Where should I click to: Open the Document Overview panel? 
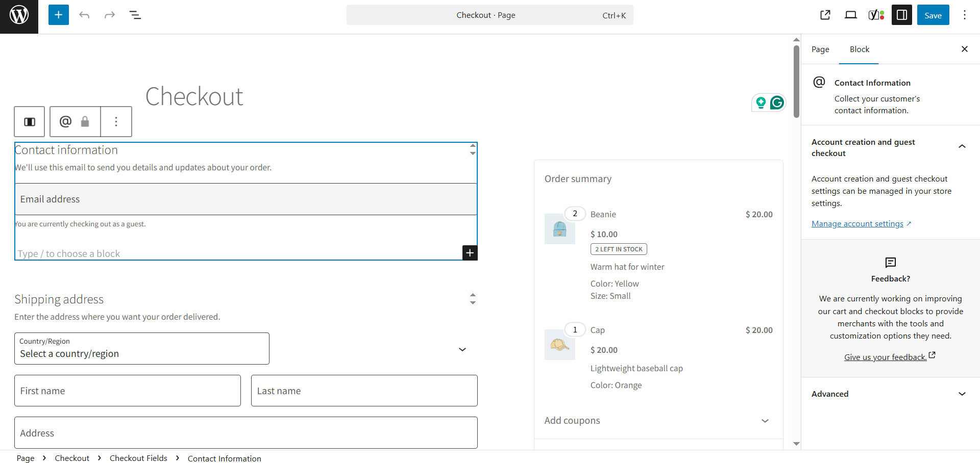click(135, 15)
